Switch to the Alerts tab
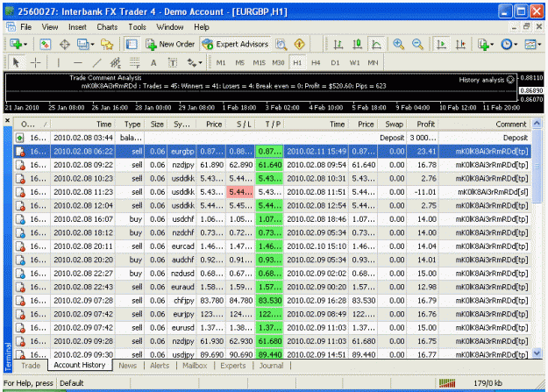 (160, 366)
